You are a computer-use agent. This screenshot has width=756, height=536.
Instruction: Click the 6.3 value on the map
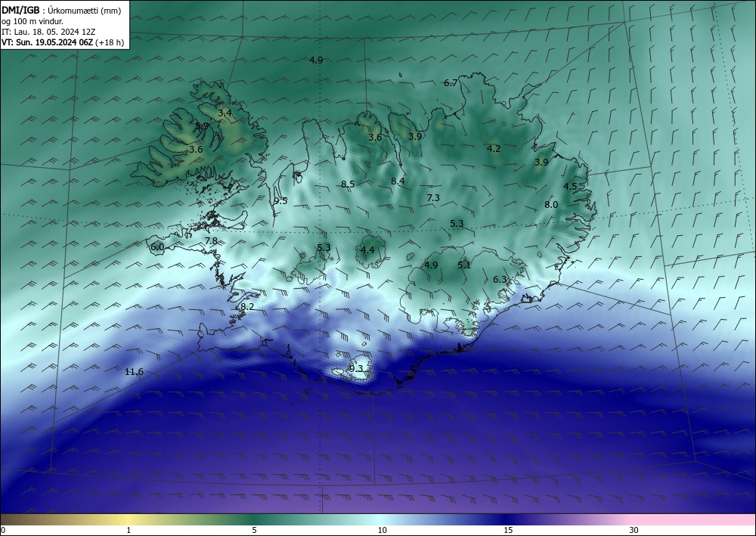500,280
